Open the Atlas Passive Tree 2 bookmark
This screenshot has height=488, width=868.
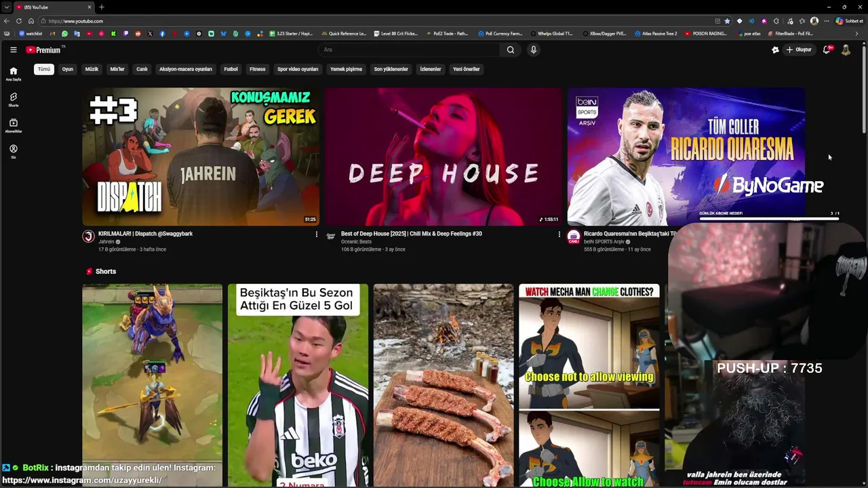656,33
